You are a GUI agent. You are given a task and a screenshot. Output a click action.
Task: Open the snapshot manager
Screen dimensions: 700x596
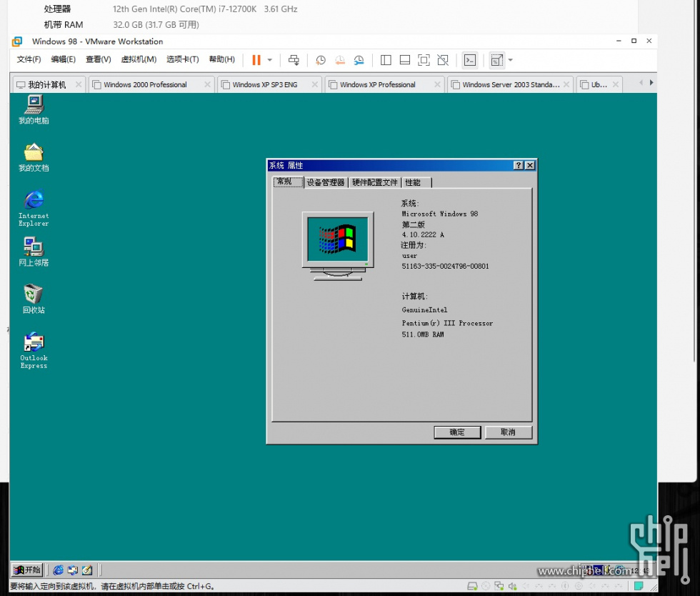(359, 60)
